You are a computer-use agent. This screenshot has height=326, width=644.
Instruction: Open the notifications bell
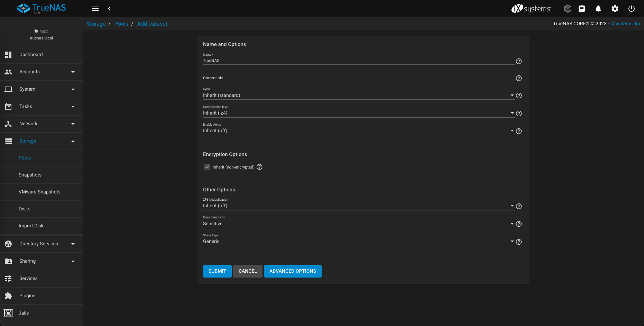coord(598,9)
